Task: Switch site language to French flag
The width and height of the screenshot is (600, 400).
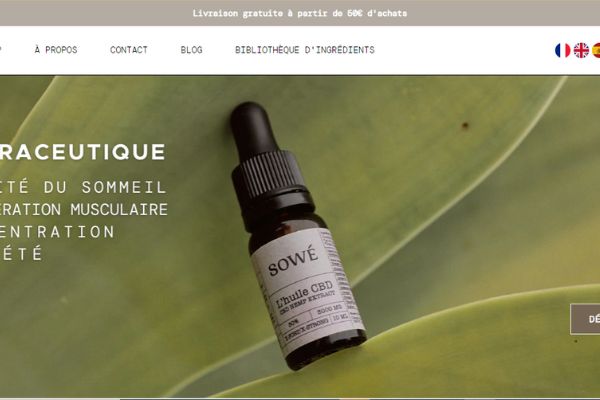Action: pos(562,50)
